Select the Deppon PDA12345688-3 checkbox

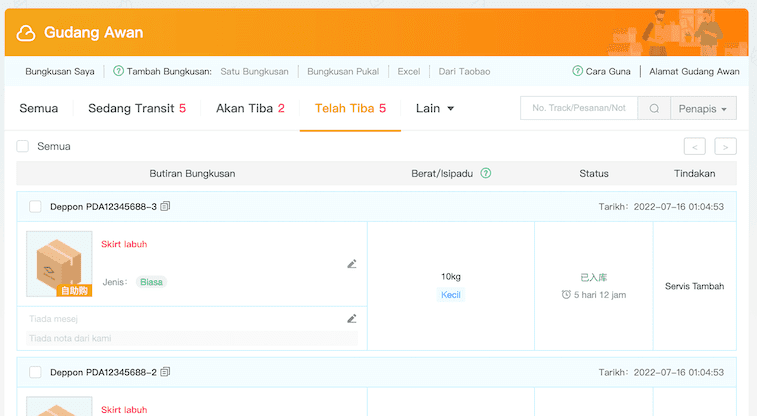click(35, 207)
